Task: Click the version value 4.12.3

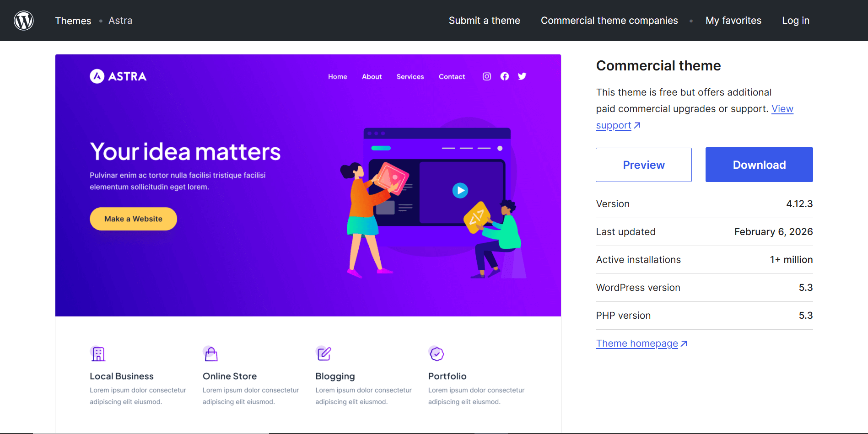Action: tap(799, 204)
